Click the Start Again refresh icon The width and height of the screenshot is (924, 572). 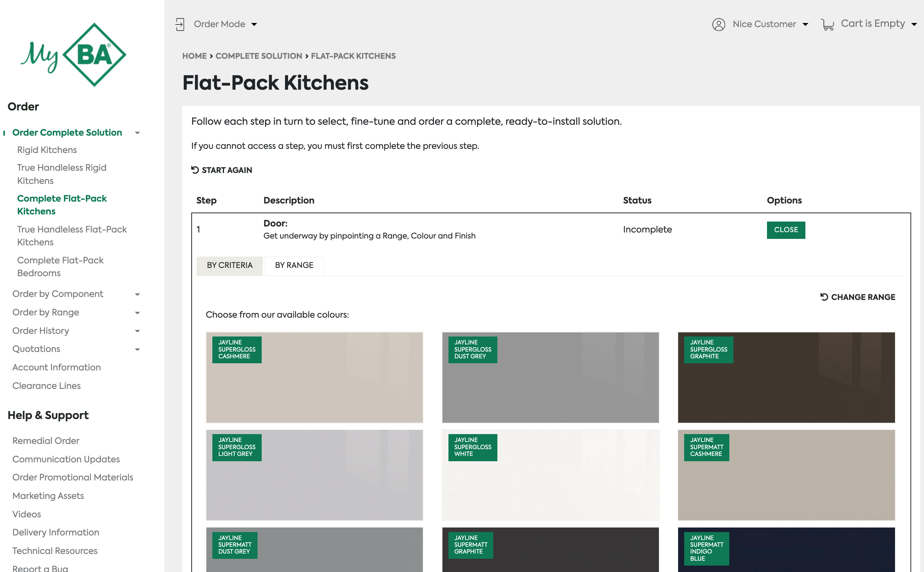(x=195, y=170)
